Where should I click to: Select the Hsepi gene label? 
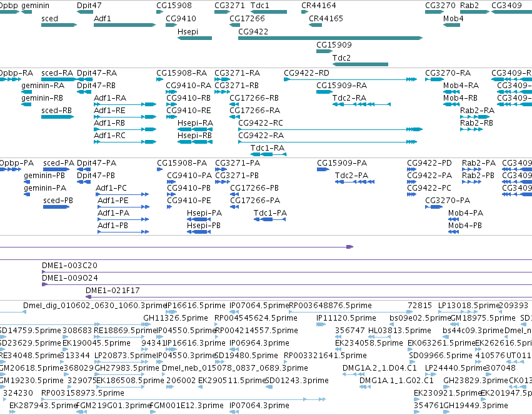click(188, 31)
